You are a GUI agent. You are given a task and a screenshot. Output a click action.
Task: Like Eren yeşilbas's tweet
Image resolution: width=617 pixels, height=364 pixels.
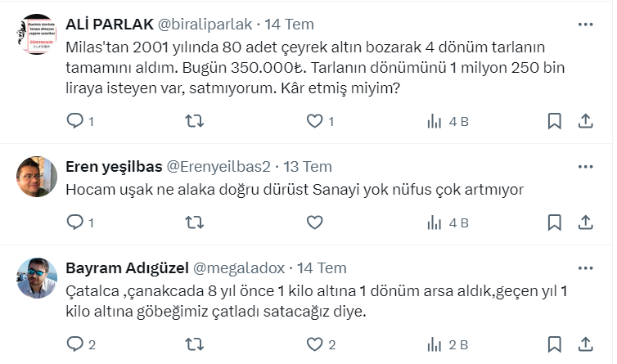[x=315, y=222]
